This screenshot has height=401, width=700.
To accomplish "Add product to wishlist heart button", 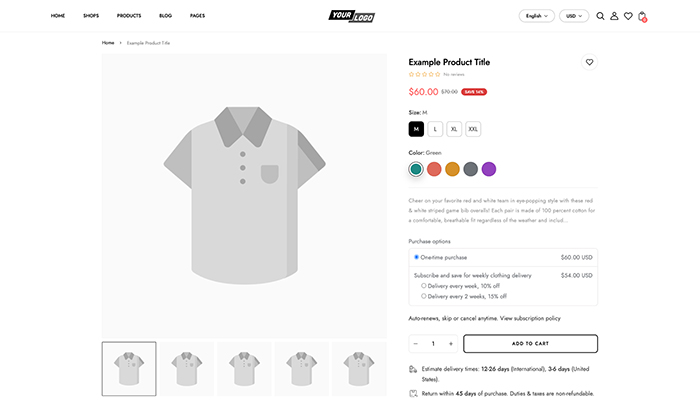I will pyautogui.click(x=589, y=62).
